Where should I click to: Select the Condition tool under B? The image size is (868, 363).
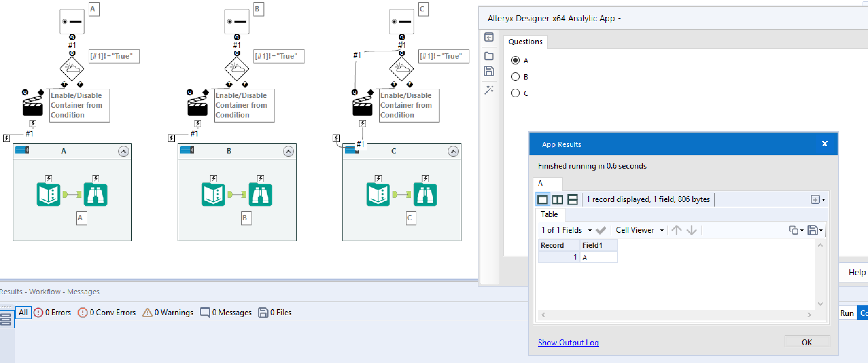point(236,69)
